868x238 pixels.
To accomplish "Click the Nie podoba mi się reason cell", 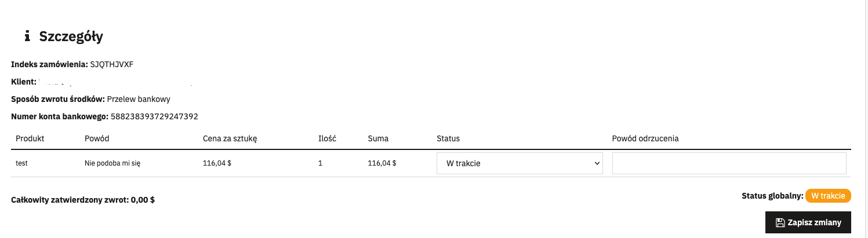I will [112, 163].
